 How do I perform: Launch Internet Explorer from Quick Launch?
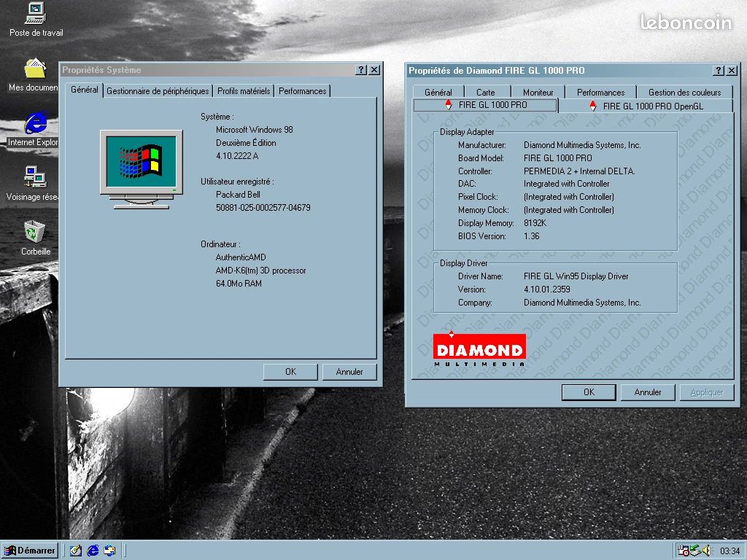[93, 551]
